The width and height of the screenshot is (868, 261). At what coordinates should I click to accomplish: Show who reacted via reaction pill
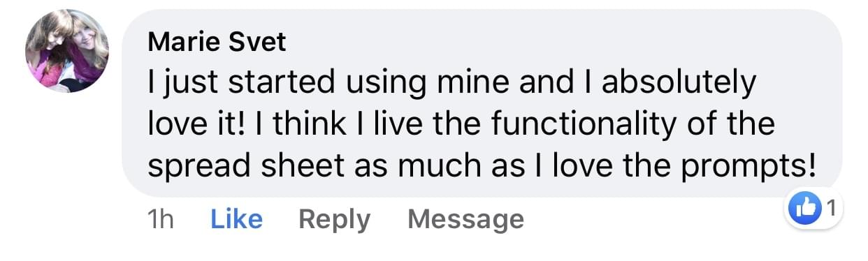pos(814,209)
